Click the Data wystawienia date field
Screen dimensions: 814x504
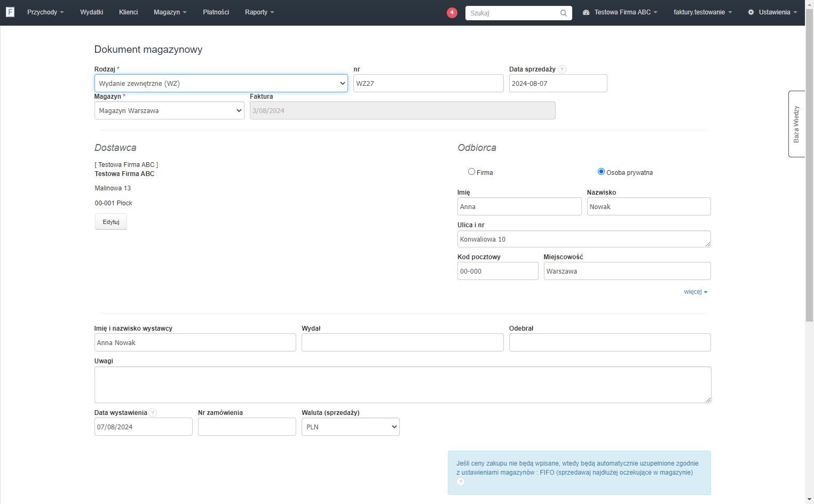click(x=143, y=427)
